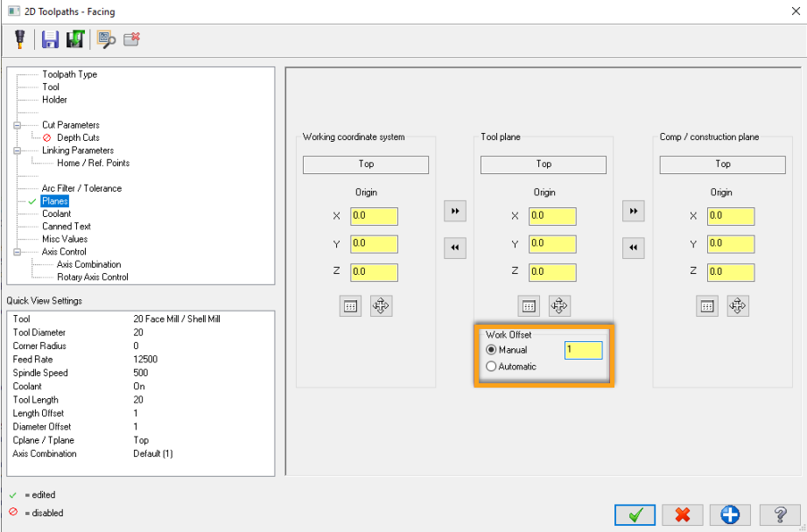Open the help question mark icon
The height and width of the screenshot is (532, 807).
[x=777, y=514]
